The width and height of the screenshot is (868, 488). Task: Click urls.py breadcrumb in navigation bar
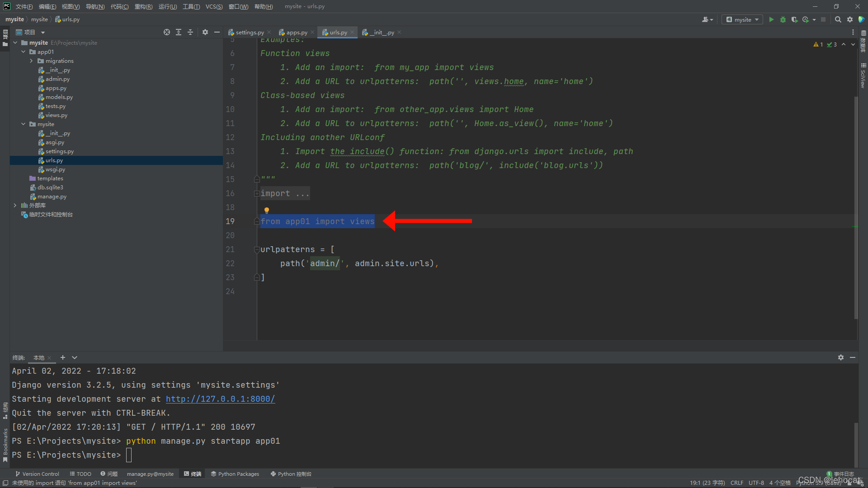[x=67, y=19]
